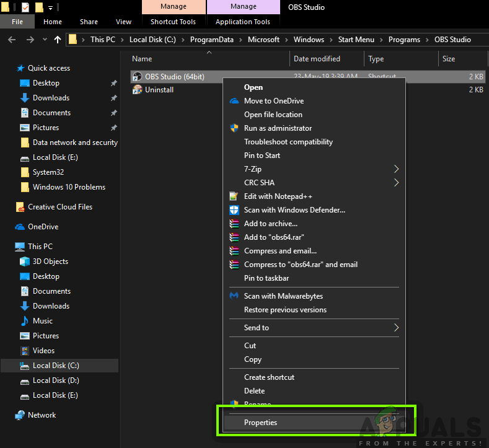Screen dimensions: 489x448
Task: Click the Uninstall file icon
Action: [x=138, y=90]
